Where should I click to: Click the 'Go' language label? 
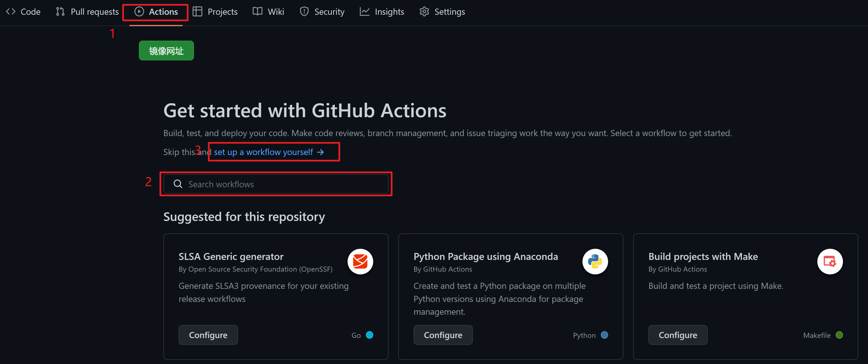tap(356, 335)
